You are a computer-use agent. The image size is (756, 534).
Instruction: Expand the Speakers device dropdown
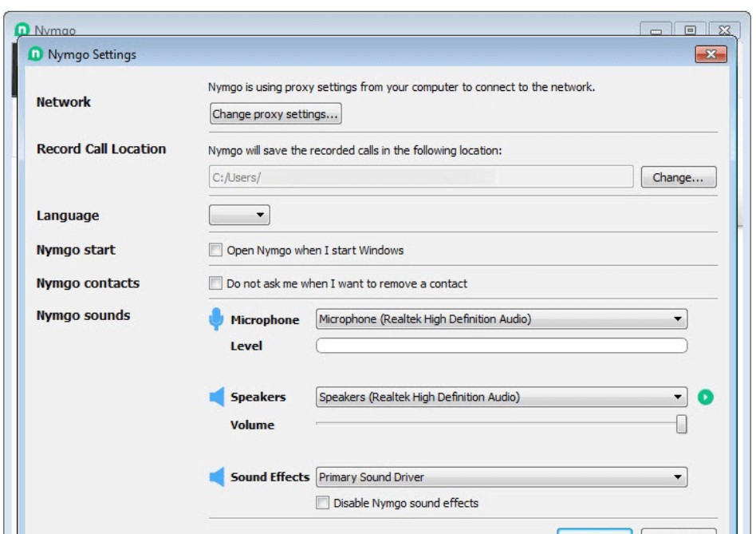coord(502,397)
